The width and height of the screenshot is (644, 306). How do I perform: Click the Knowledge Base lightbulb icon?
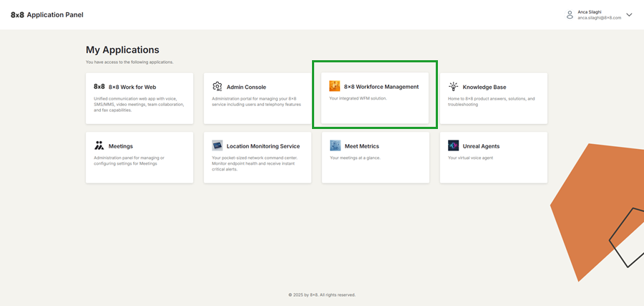point(453,87)
